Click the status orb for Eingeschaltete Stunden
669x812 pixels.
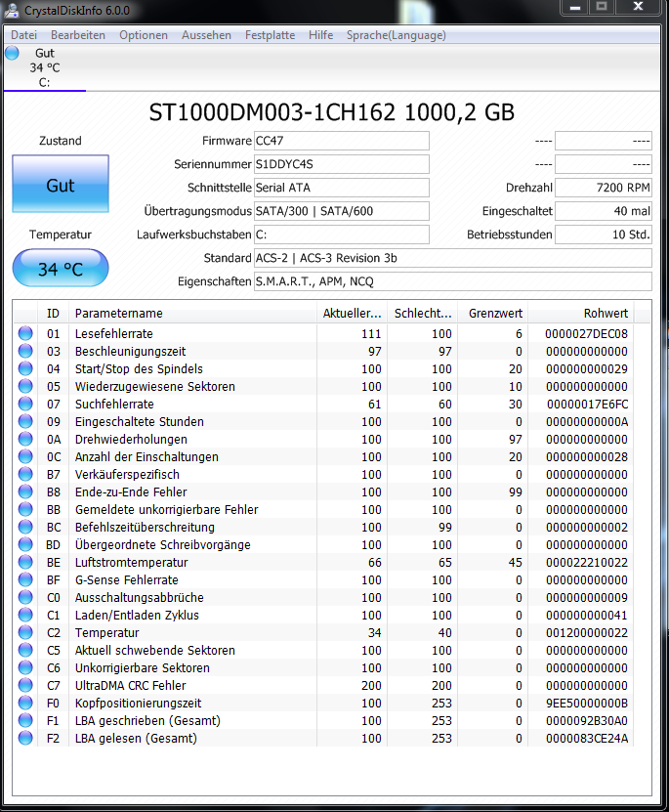tap(25, 421)
